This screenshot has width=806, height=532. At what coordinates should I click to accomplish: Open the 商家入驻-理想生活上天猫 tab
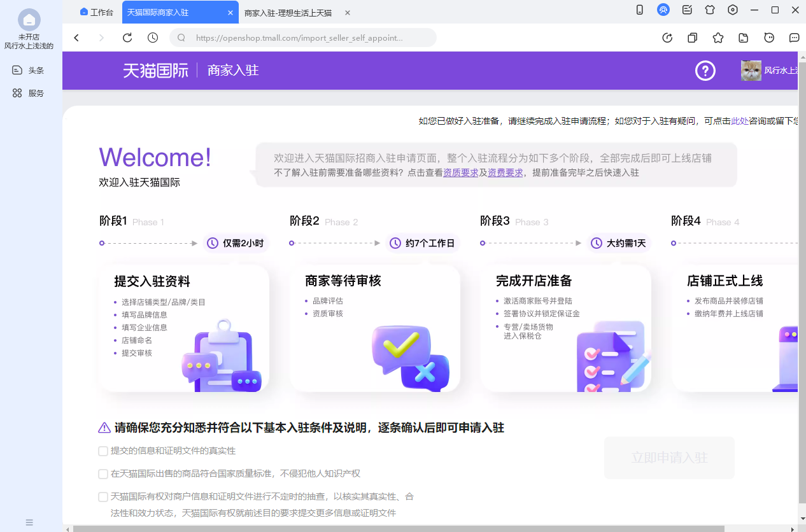point(288,12)
